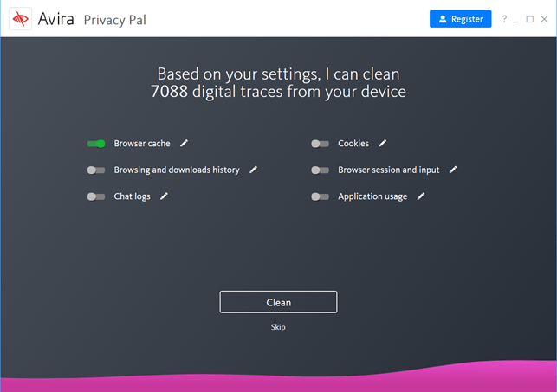Open pencil icon next to Cookies
This screenshot has height=392, width=557.
pyautogui.click(x=382, y=144)
